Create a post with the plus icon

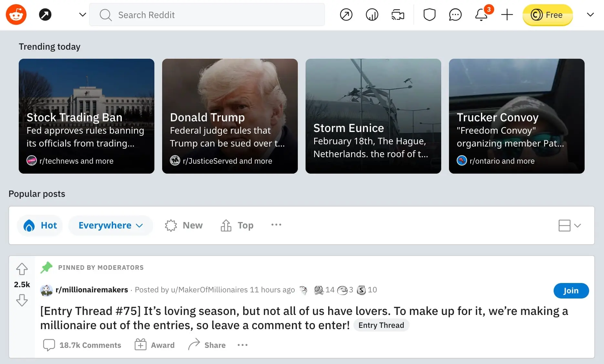point(507,15)
